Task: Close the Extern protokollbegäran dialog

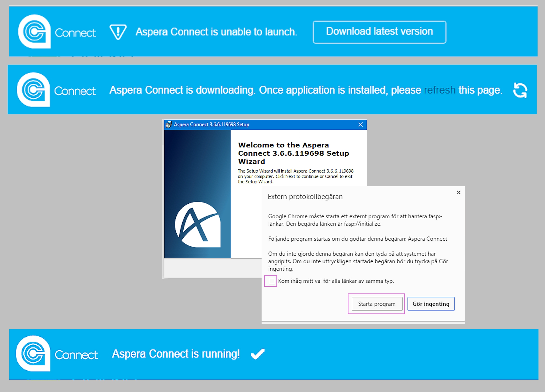Action: pos(458,193)
